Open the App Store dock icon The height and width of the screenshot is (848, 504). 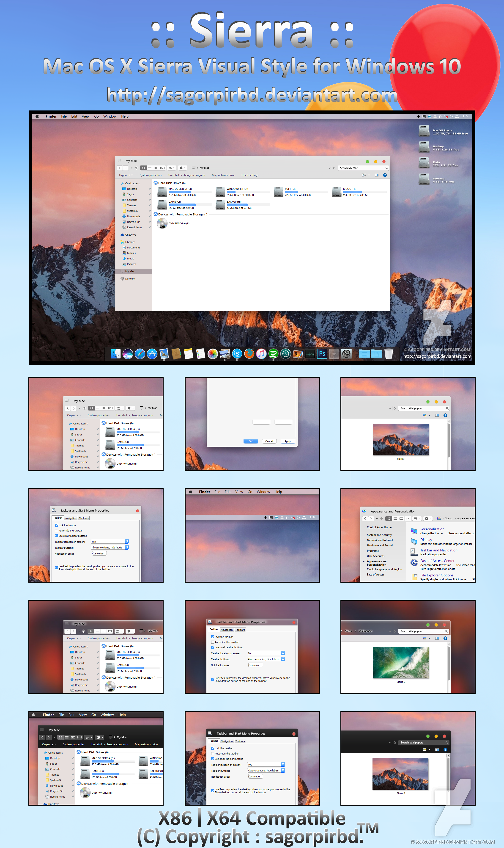click(x=152, y=354)
